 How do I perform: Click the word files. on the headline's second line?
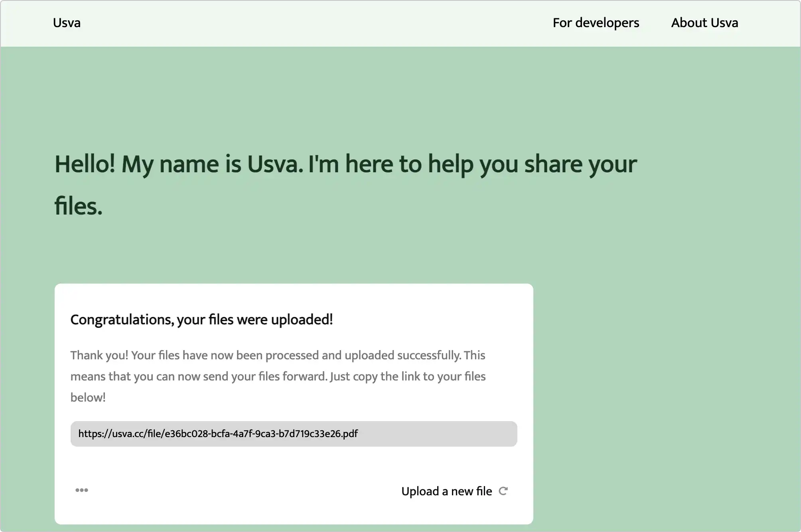pos(79,206)
